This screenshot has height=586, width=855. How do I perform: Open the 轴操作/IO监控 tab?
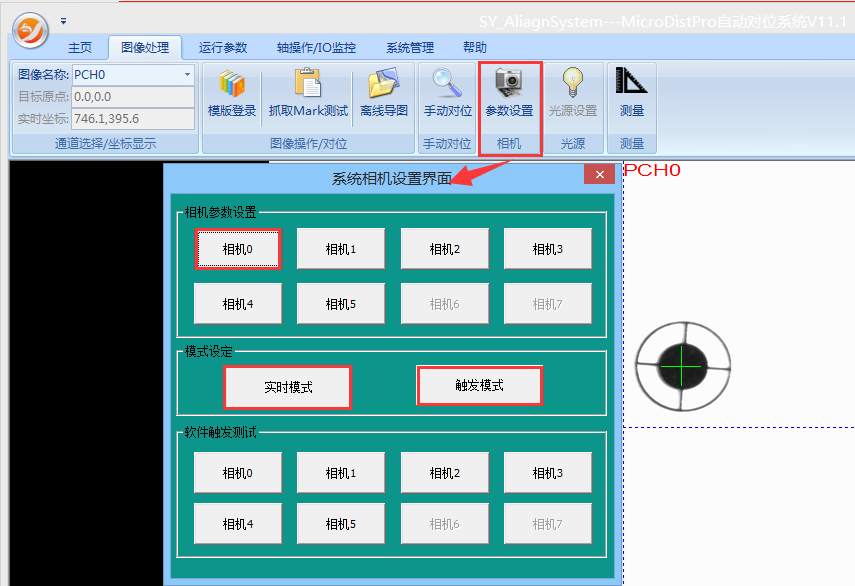pos(316,48)
